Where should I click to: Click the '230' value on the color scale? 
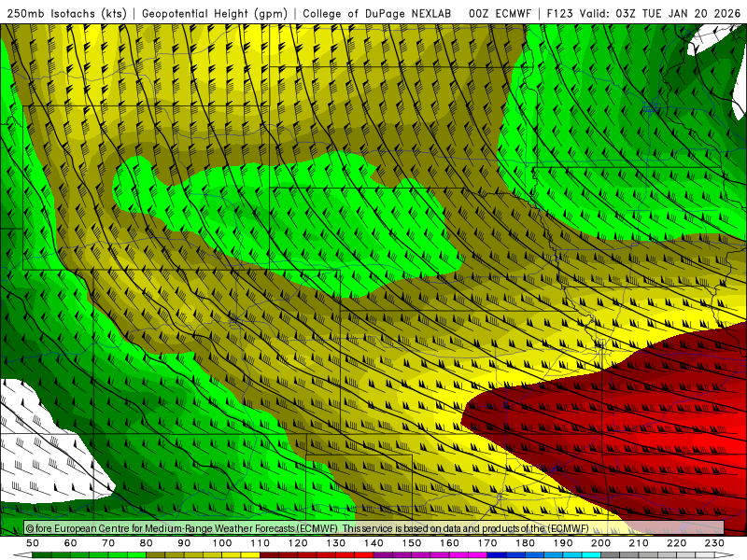[714, 543]
